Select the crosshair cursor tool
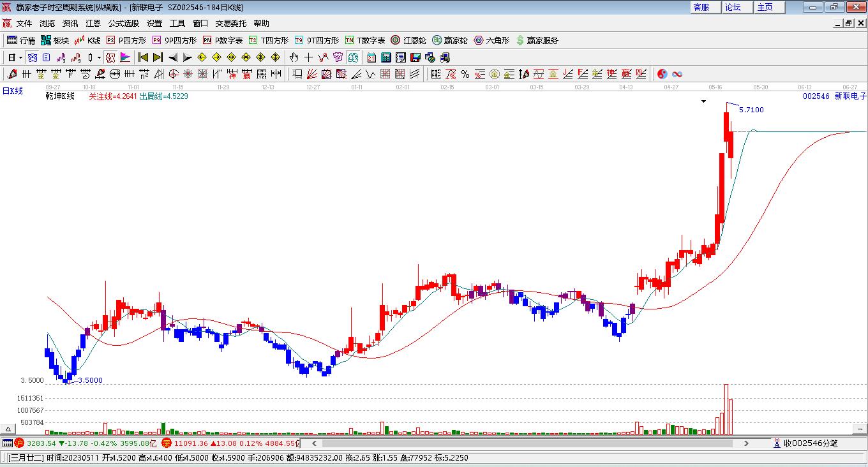The height and width of the screenshot is (467, 868). click(x=308, y=57)
